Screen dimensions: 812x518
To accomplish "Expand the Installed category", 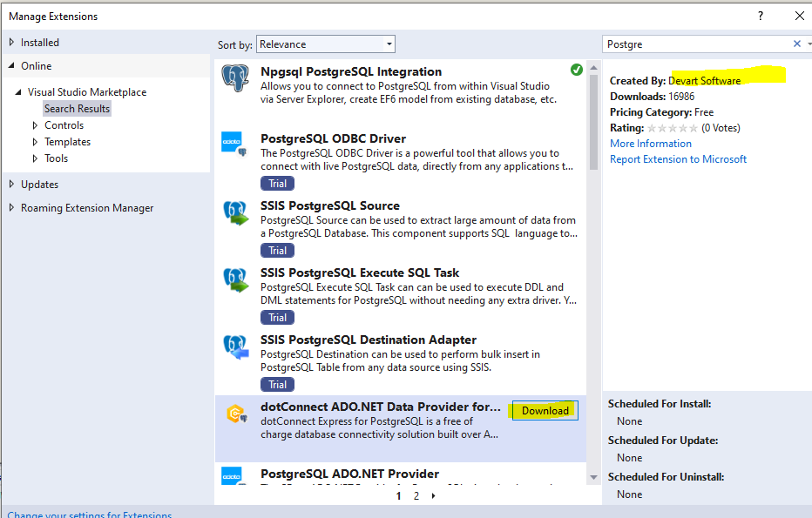I will (11, 43).
